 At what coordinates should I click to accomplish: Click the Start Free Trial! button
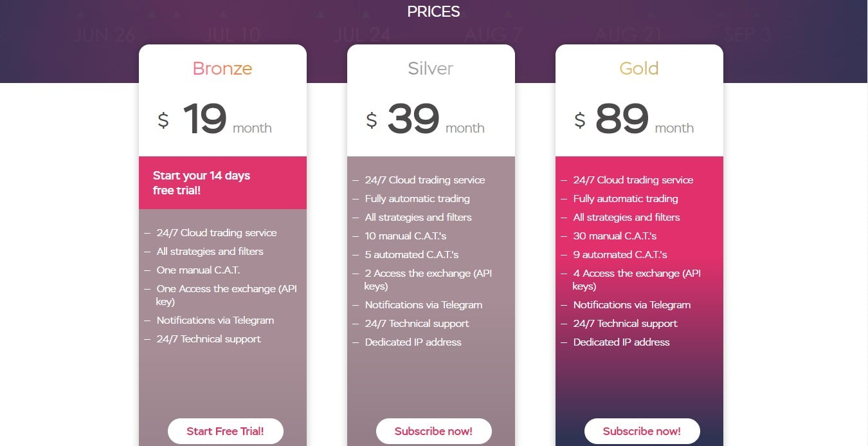click(225, 431)
